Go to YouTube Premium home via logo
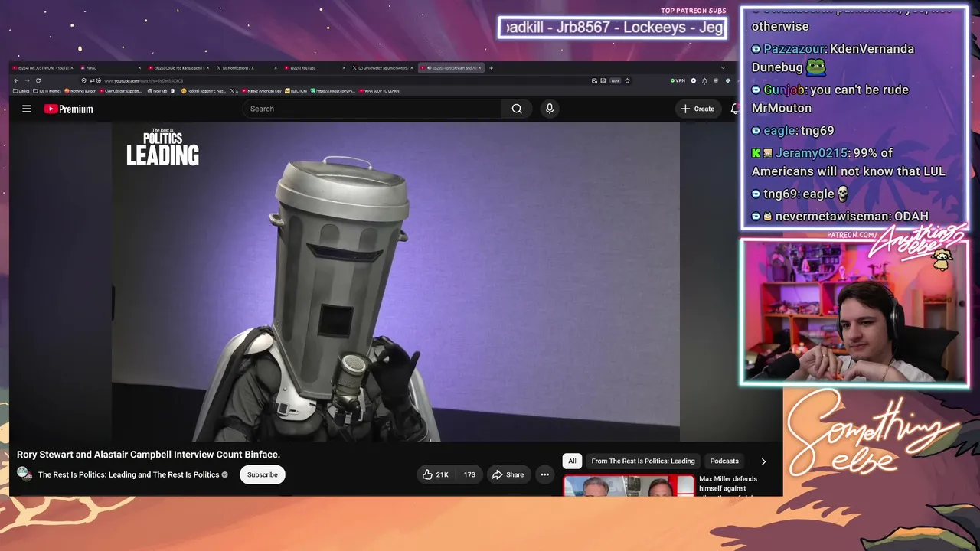Viewport: 980px width, 551px height. click(69, 109)
